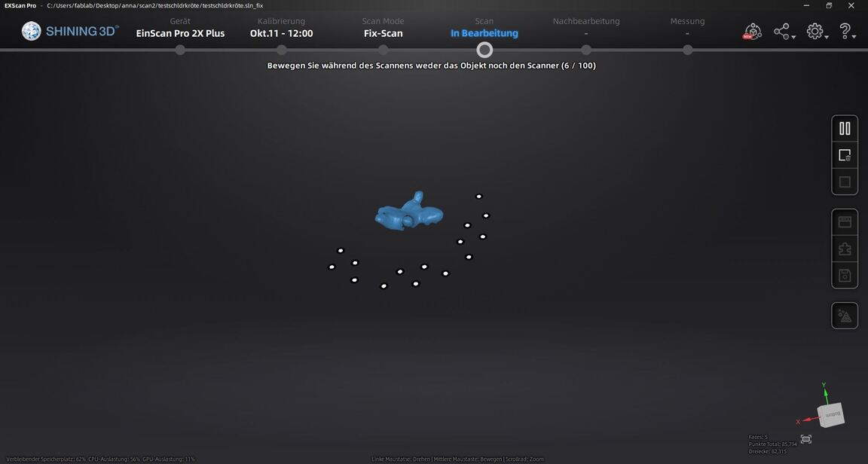Screen dimensions: 868x464
Task: Click the scan progress message (6 / 100)
Action: 431,66
